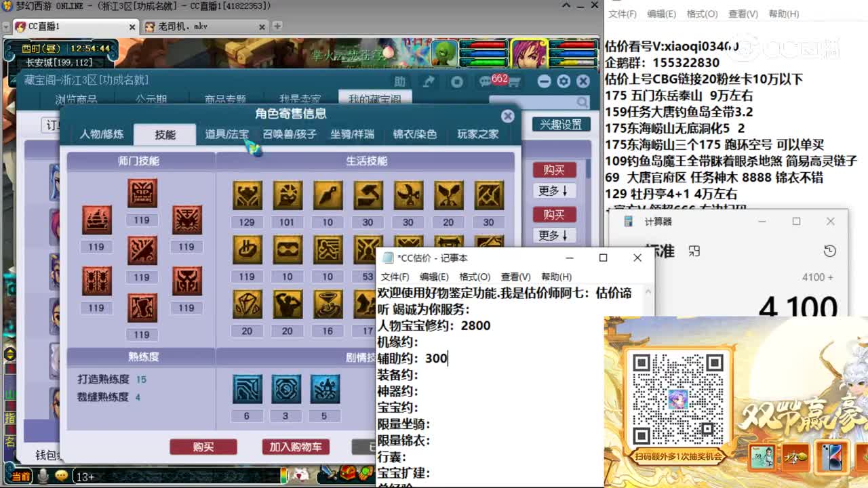Click the Calculator history icon

coord(829,251)
